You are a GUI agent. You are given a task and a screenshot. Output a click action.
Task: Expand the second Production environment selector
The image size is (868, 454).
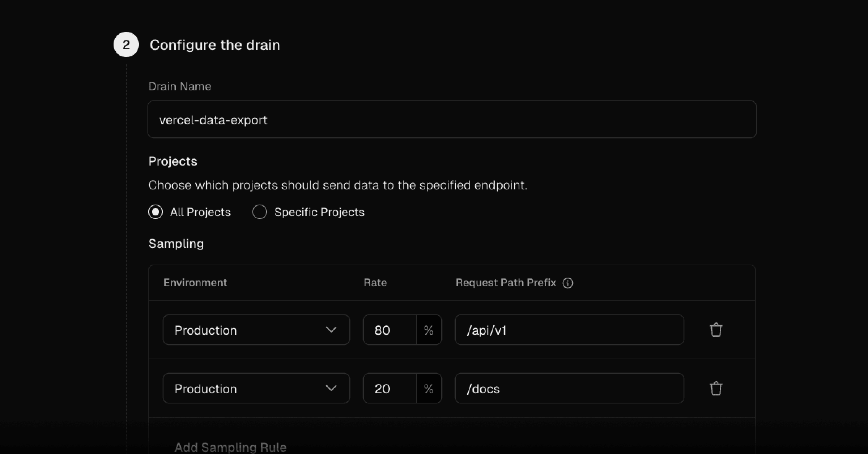coord(256,388)
